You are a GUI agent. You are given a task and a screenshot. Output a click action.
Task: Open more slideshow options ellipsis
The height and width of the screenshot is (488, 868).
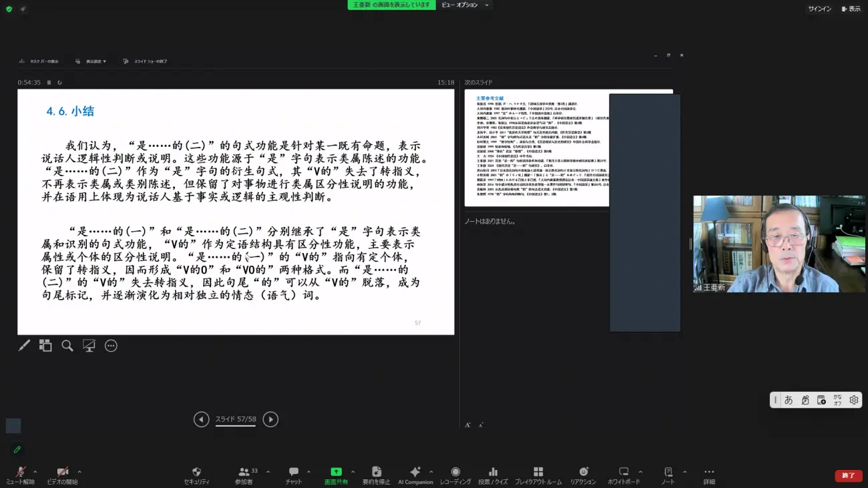[x=111, y=345]
